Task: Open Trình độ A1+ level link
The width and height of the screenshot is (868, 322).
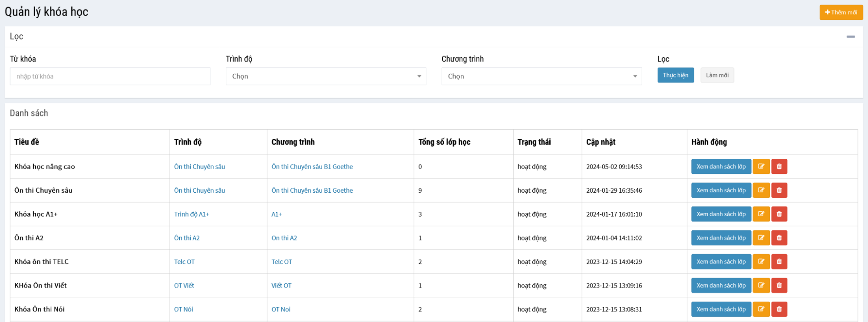Action: 191,214
